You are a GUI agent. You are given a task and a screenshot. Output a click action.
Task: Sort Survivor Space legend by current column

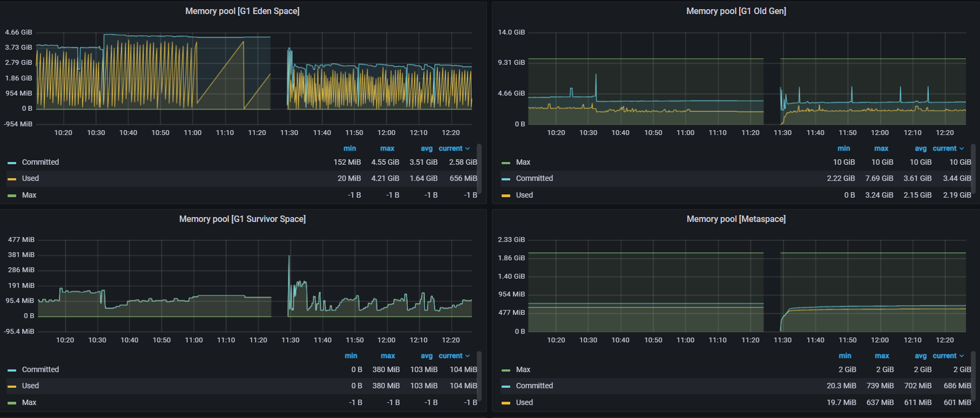(x=454, y=356)
